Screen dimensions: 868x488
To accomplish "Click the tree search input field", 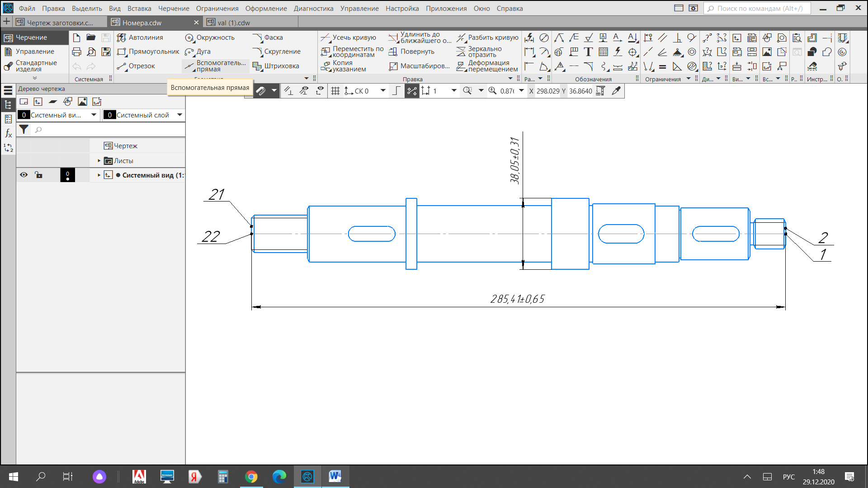I will pyautogui.click(x=108, y=130).
